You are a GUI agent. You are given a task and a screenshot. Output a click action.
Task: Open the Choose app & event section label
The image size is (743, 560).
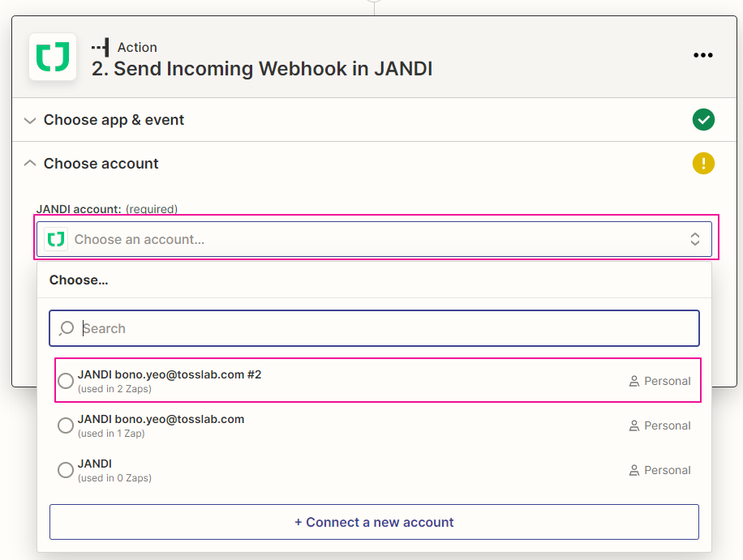[x=114, y=120]
